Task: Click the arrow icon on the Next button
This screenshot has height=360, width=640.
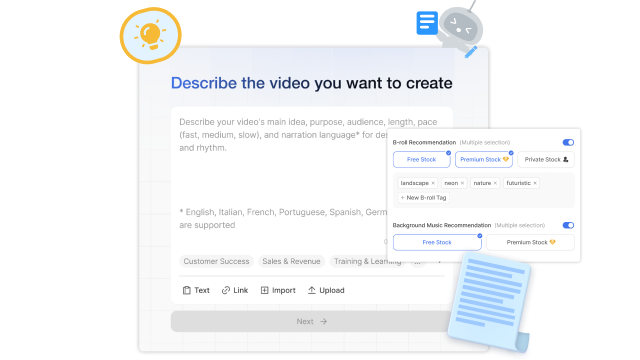Action: tap(324, 322)
